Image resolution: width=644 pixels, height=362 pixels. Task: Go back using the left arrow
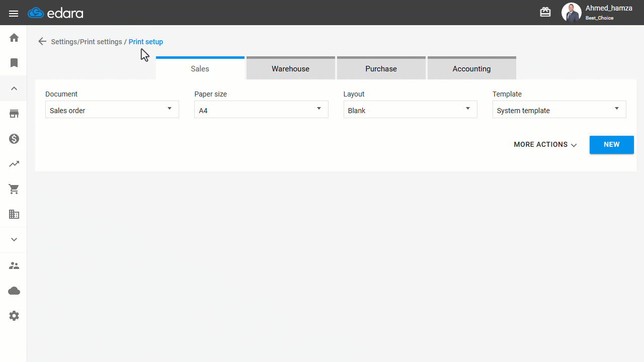42,42
